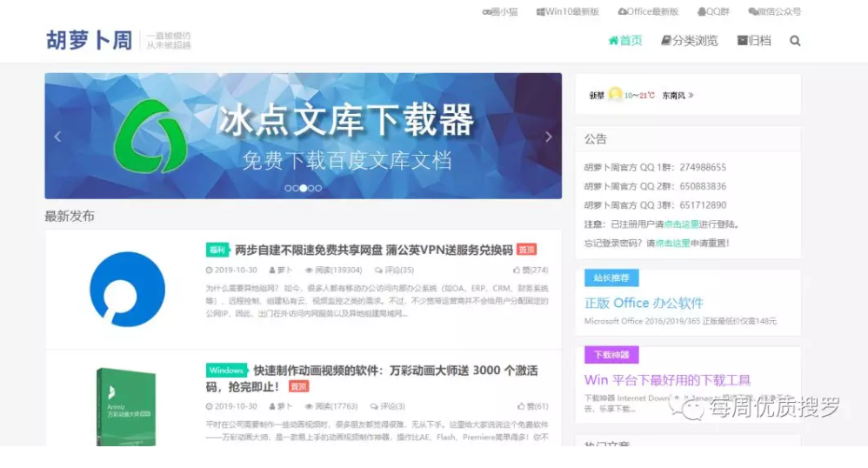Click the 福利 category tag
The width and height of the screenshot is (868, 468).
coord(217,251)
